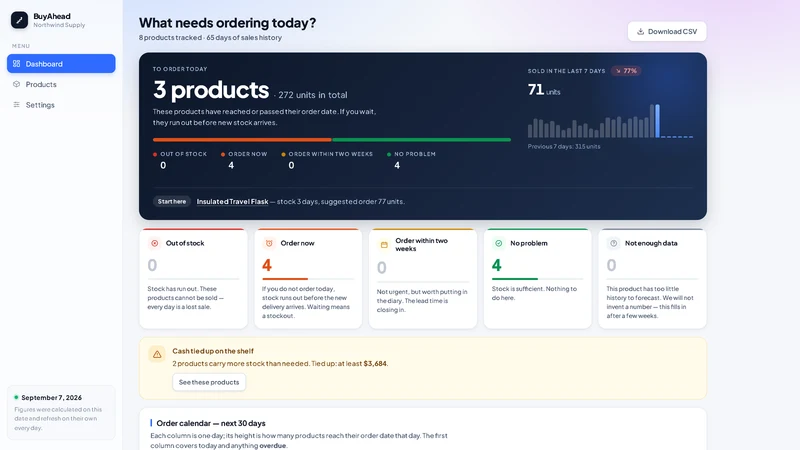Click the Order now alarm clock icon
This screenshot has width=800, height=450.
point(269,243)
